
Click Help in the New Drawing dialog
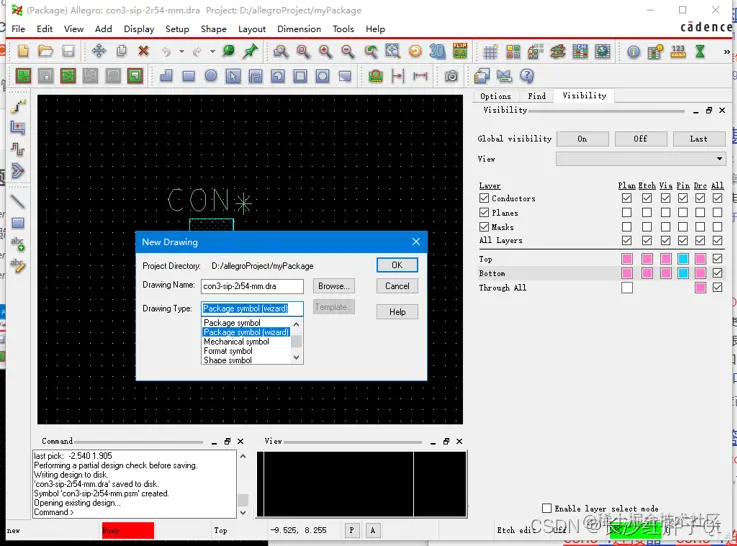397,312
